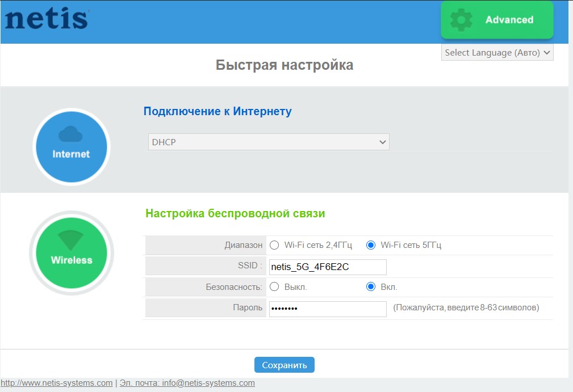Choose security Вкл. radio option

coord(371,287)
